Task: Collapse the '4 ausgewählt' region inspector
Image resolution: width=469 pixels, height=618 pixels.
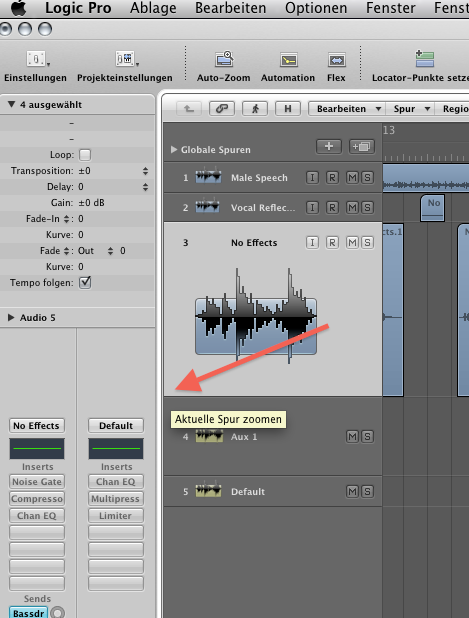Action: tap(11, 104)
